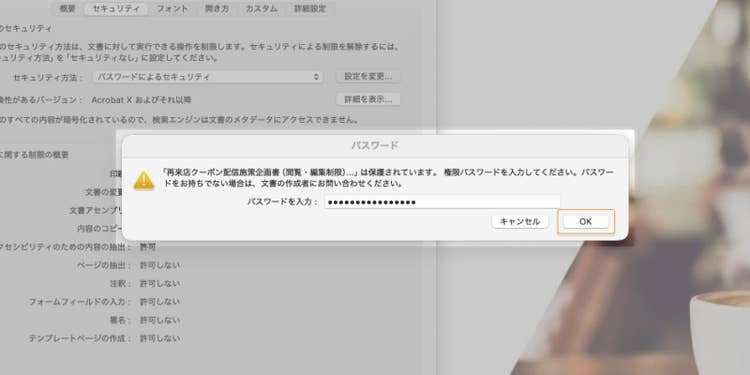This screenshot has width=750, height=375.
Task: Go to the 詳細設定 tab
Action: (311, 9)
